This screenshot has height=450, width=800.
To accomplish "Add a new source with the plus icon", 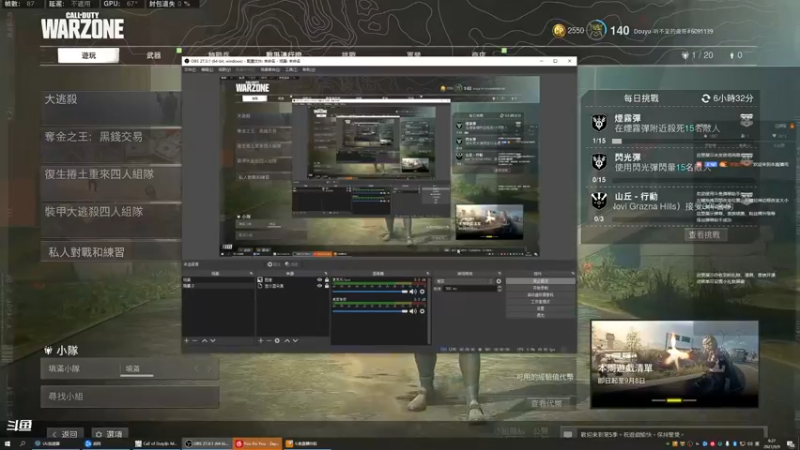I will tap(261, 340).
